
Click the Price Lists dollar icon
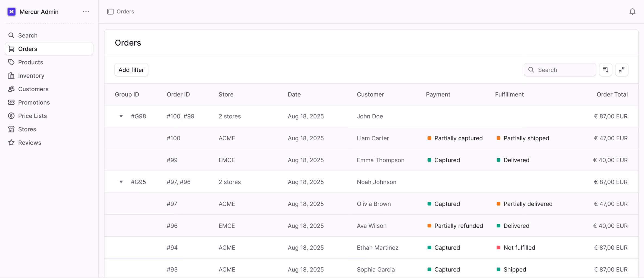coord(11,116)
